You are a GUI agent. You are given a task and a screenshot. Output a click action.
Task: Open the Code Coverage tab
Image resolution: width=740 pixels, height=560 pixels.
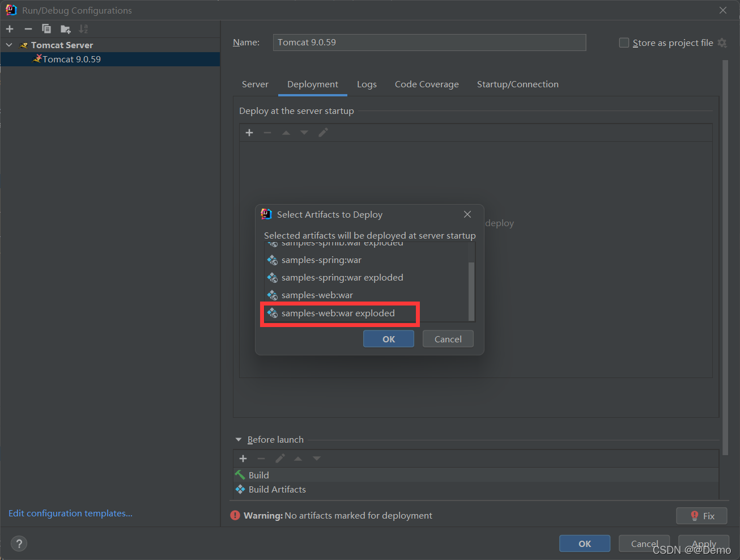427,84
